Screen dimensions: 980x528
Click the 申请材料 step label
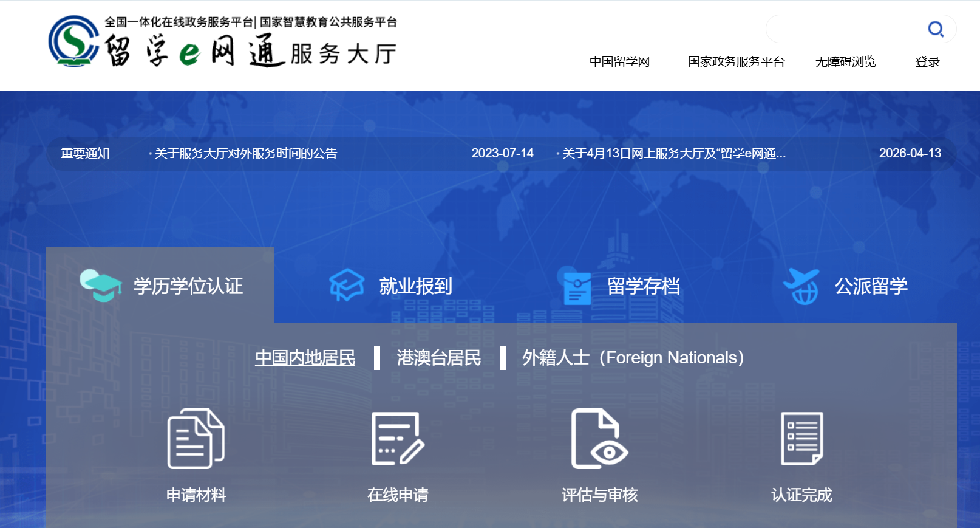tap(196, 495)
